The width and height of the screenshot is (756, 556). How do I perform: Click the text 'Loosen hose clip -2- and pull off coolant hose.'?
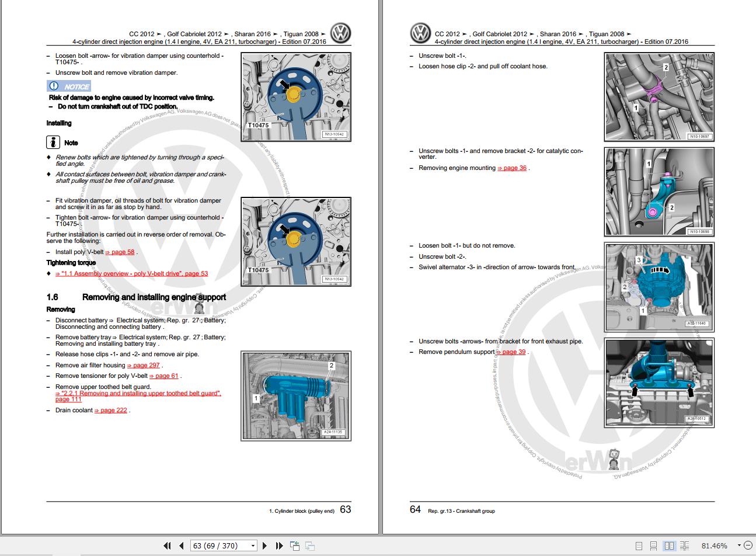tap(483, 66)
